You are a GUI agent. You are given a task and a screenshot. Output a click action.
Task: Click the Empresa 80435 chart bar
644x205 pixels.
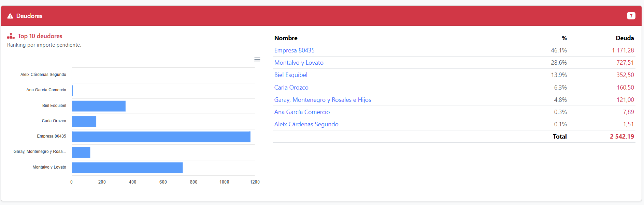(x=161, y=137)
